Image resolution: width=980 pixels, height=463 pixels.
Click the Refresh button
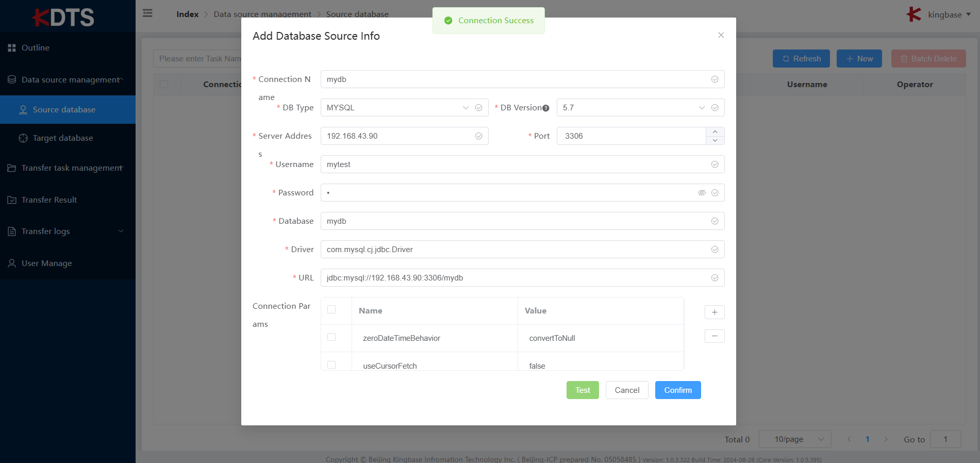click(801, 59)
